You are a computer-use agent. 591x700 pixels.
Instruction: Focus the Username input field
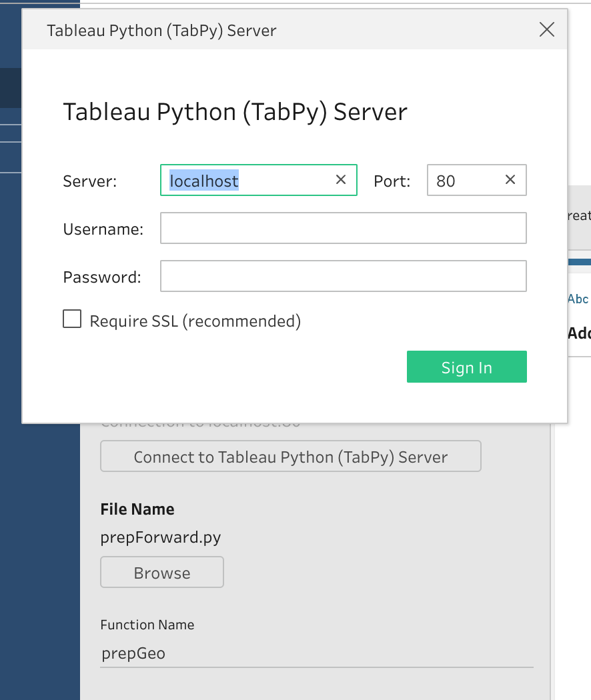pos(343,228)
